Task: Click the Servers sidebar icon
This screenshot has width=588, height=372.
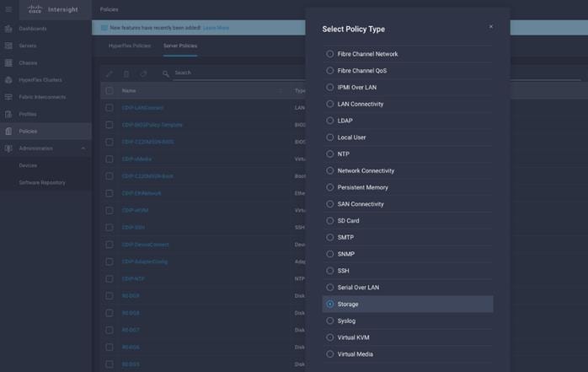Action: pyautogui.click(x=8, y=46)
